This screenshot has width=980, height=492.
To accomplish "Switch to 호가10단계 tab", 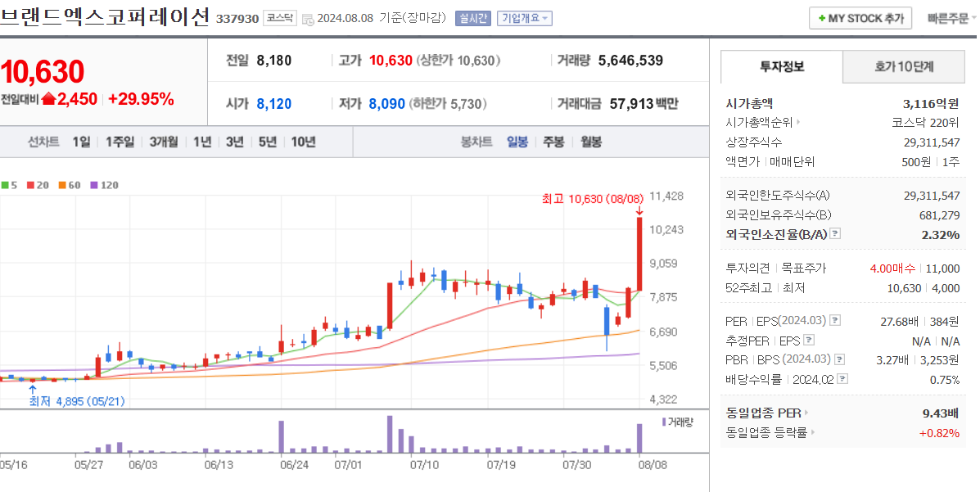I will pyautogui.click(x=904, y=66).
